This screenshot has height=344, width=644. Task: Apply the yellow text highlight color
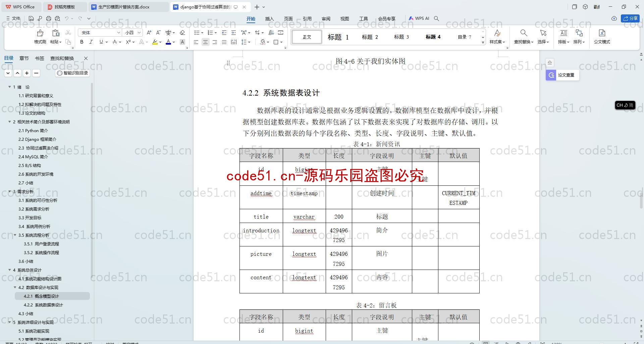pyautogui.click(x=155, y=42)
